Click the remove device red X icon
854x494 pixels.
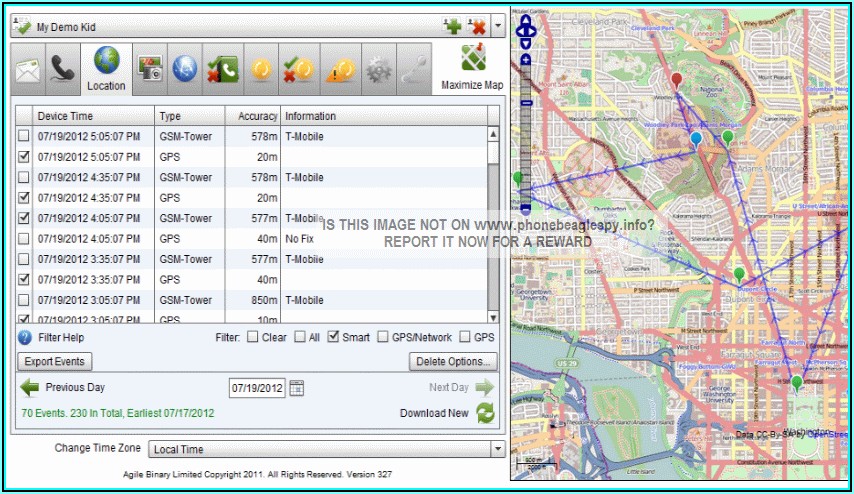point(477,26)
